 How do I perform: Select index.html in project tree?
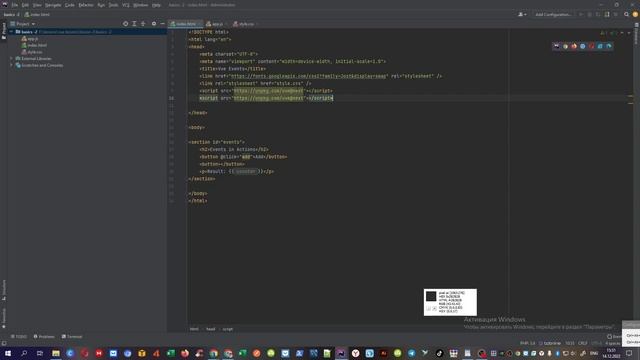(x=34, y=45)
